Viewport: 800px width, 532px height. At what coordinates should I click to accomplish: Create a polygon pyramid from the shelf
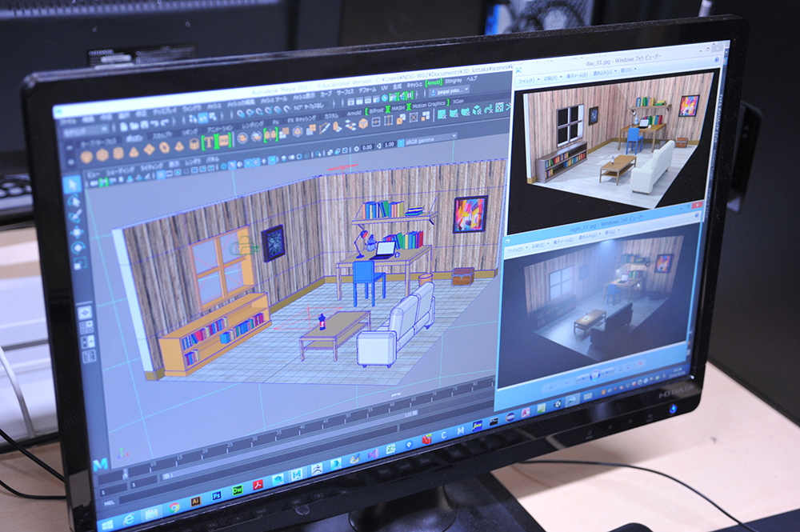pos(179,146)
